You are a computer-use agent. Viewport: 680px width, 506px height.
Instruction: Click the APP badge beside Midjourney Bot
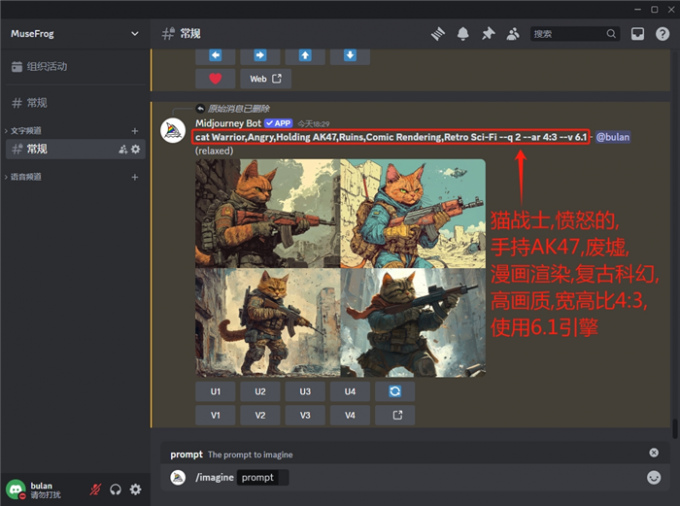tap(278, 123)
